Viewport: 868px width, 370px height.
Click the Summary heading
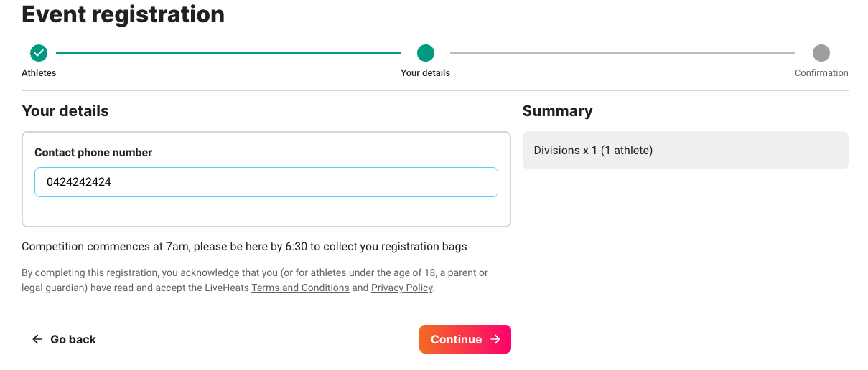tap(558, 111)
